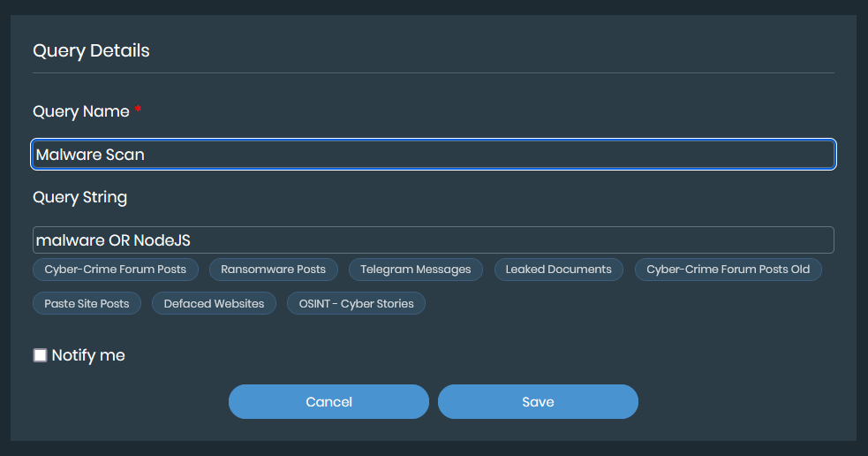This screenshot has height=456, width=868.
Task: Click the Query Details heading
Action: (x=91, y=50)
